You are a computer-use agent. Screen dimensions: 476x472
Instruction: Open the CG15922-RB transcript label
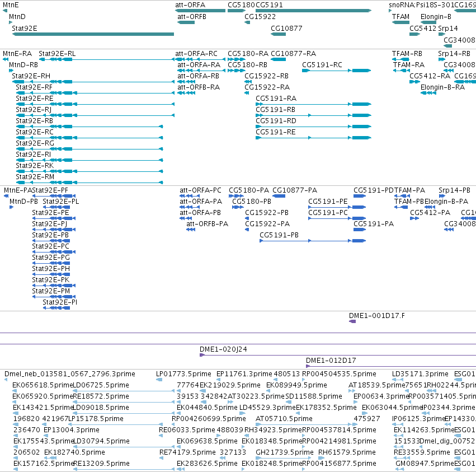click(x=267, y=76)
